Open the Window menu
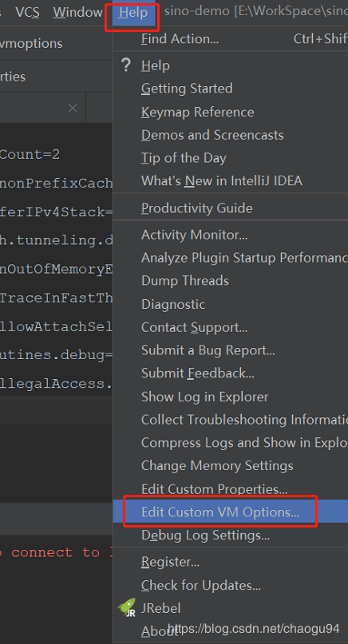 point(77,12)
